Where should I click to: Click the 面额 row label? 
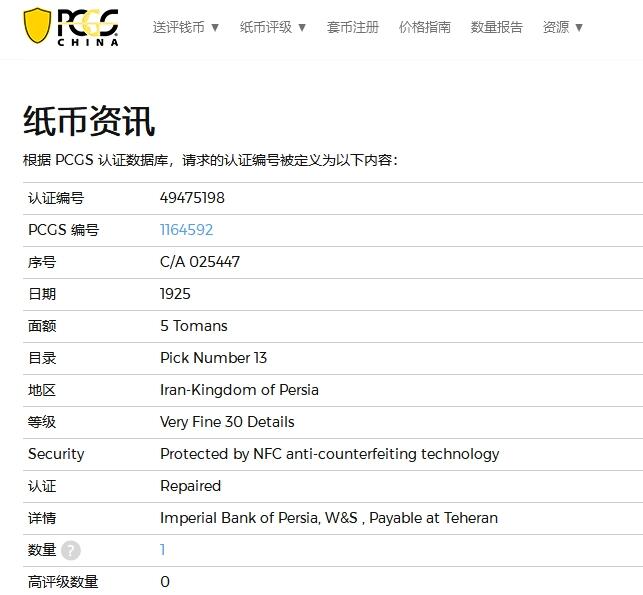(x=42, y=326)
